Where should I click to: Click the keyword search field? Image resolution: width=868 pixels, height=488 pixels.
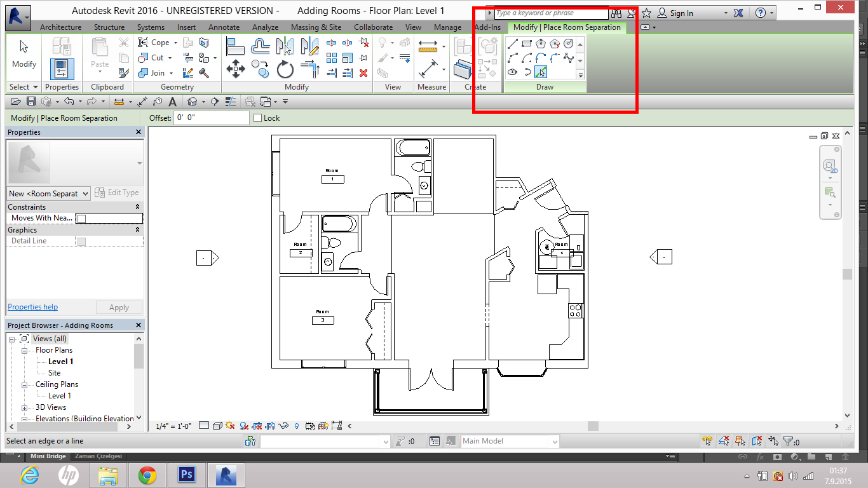(551, 13)
